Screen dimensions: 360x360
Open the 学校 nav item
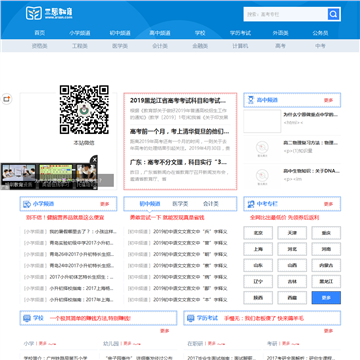(200, 33)
